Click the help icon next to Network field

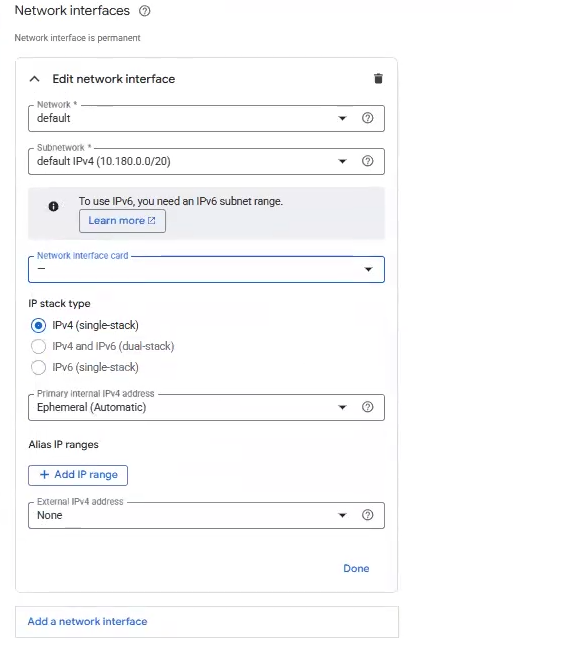368,118
